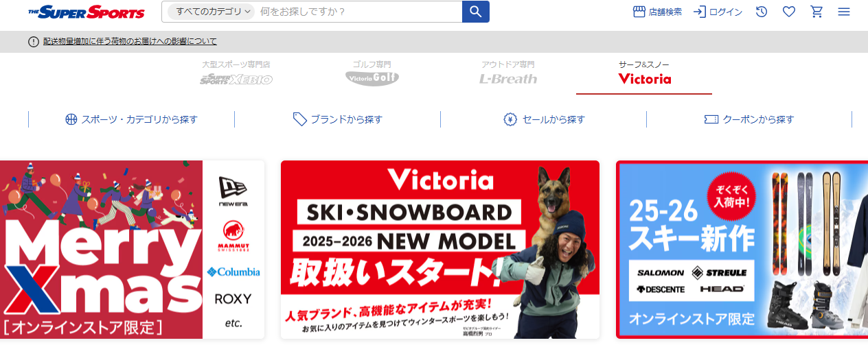
Task: Click the delivery notice info icon
Action: point(34,42)
